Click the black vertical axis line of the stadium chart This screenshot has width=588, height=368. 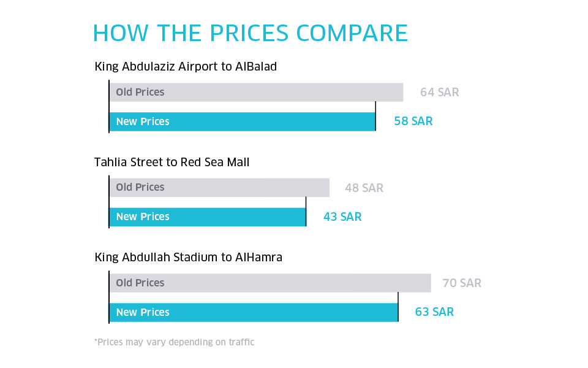coord(109,297)
